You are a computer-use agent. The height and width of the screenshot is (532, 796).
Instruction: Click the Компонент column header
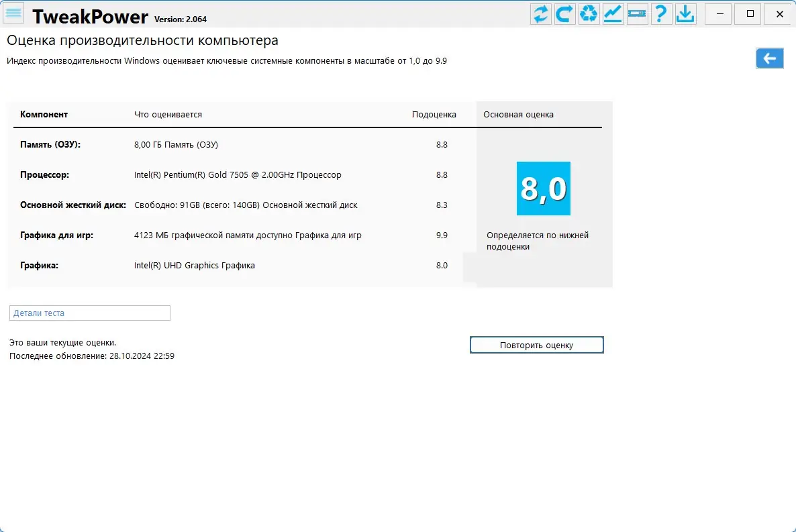coord(44,114)
